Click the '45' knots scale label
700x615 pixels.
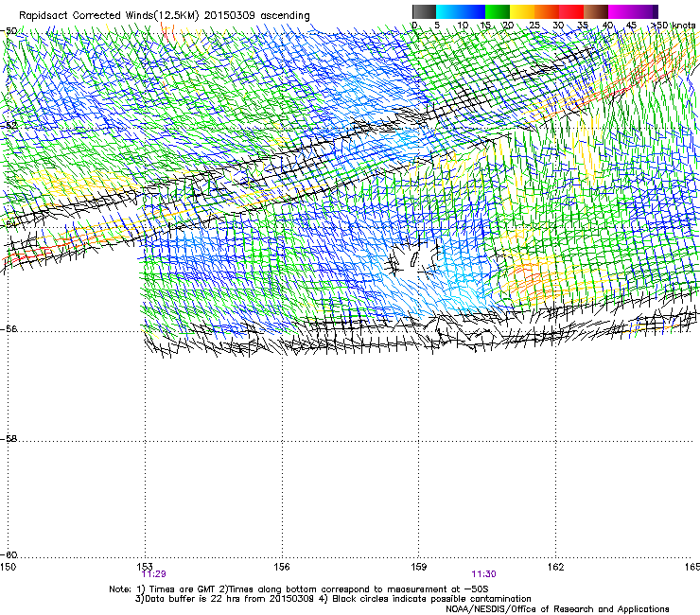click(631, 26)
